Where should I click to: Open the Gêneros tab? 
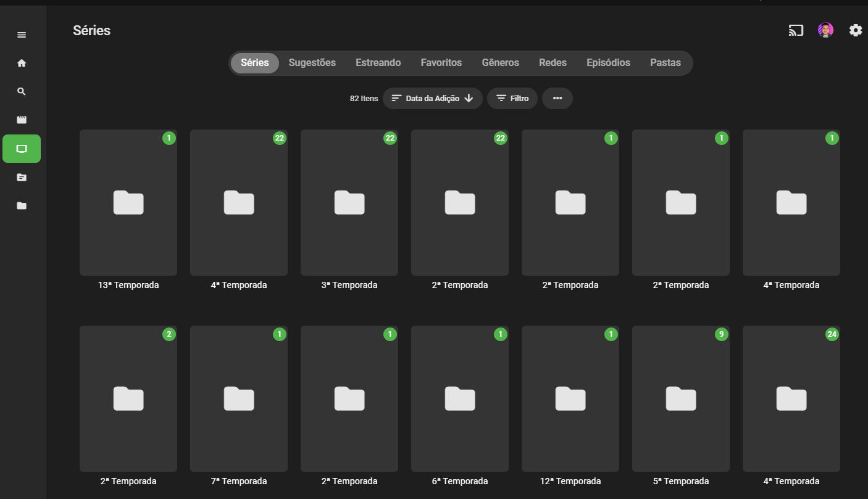point(501,63)
